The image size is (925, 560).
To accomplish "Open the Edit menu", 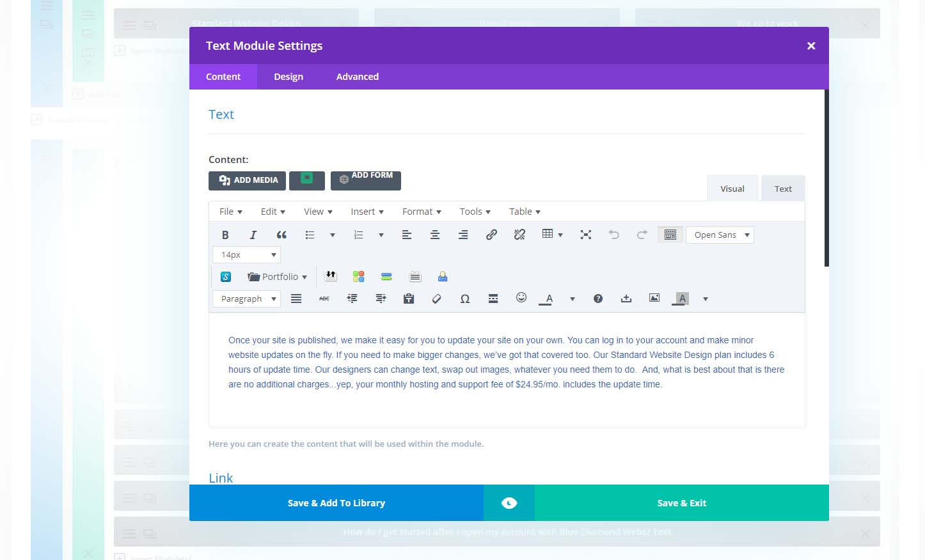I will coord(273,212).
